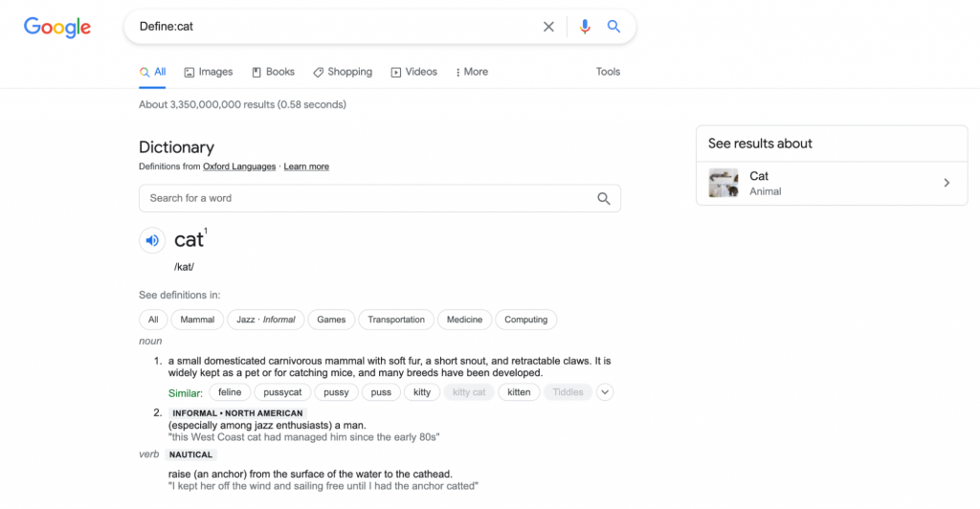Click the blue search magnifier icon
980x509 pixels.
tap(614, 27)
